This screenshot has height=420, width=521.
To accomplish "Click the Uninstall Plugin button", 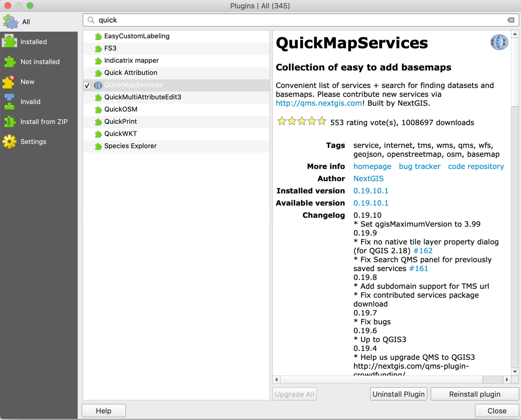I will [x=398, y=394].
